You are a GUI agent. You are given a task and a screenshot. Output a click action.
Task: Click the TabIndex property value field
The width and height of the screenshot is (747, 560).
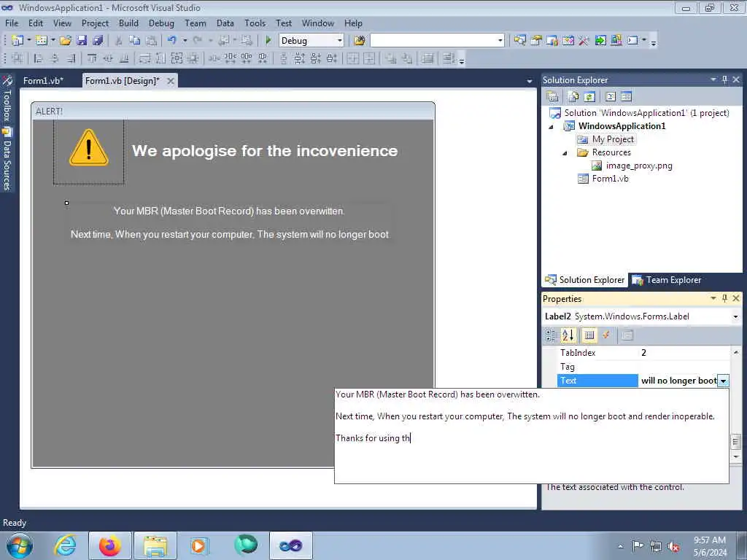point(684,353)
